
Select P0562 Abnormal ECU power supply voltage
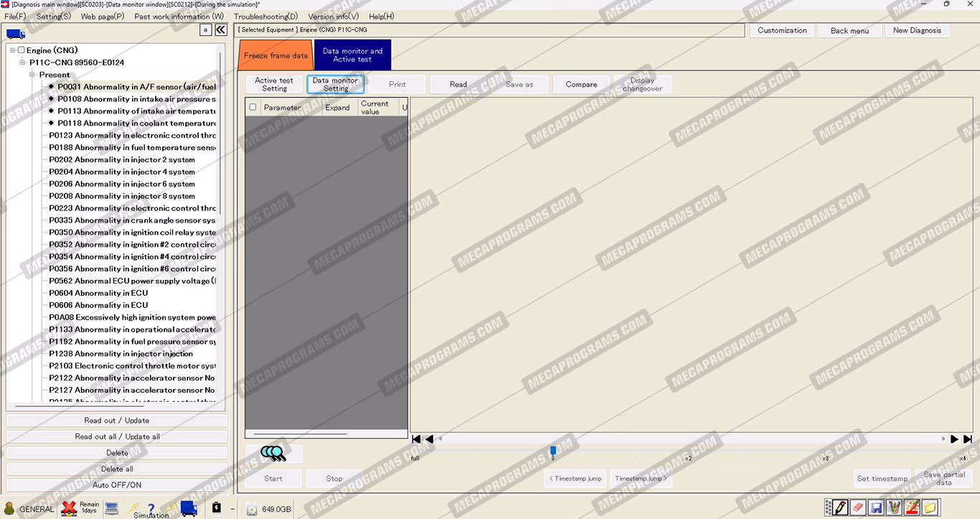point(132,281)
